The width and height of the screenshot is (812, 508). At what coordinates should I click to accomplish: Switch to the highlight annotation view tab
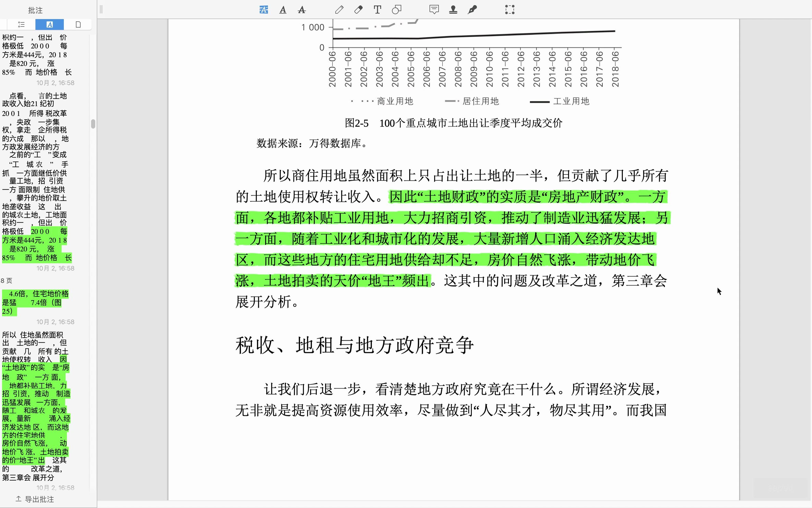[50, 24]
